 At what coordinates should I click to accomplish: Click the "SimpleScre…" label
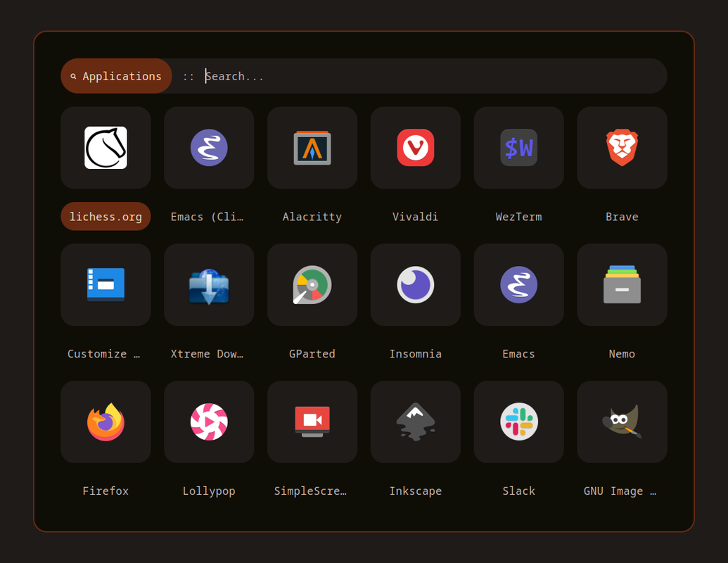point(311,491)
